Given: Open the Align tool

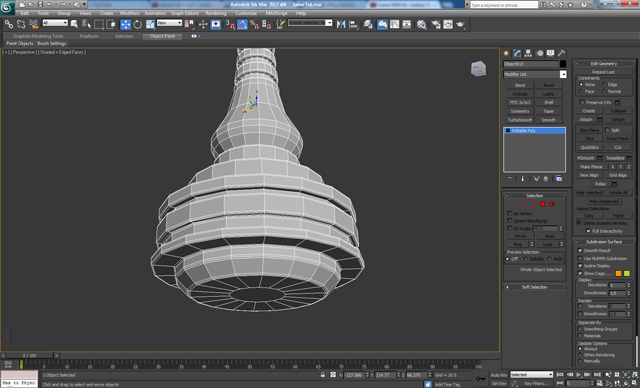Looking at the screenshot, I should (353, 24).
